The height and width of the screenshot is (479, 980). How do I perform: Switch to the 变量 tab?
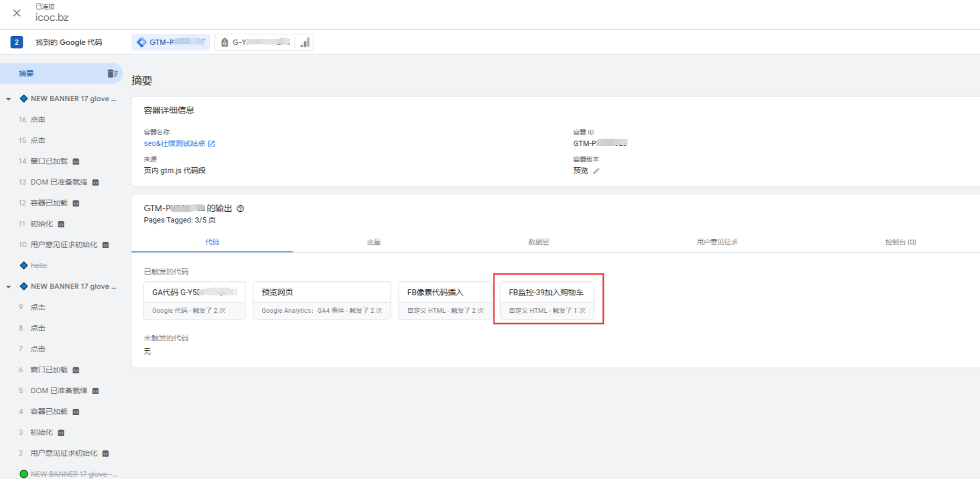pos(374,242)
